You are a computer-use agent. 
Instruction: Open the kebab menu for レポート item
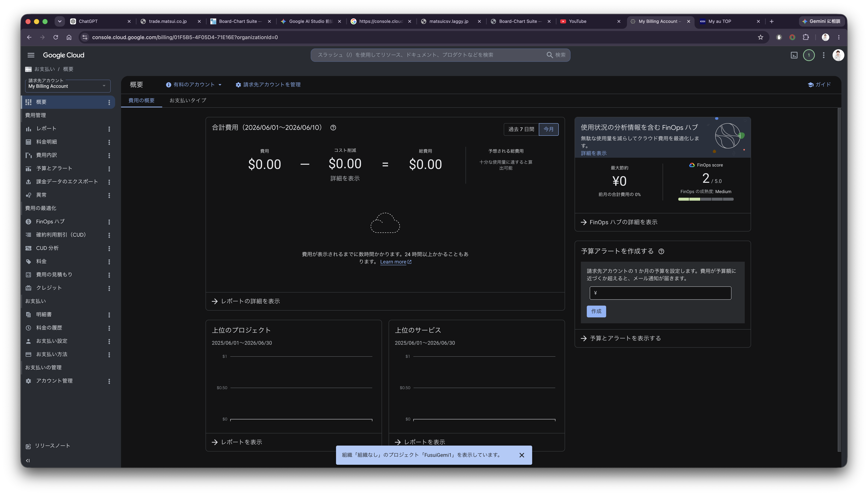[x=109, y=129]
